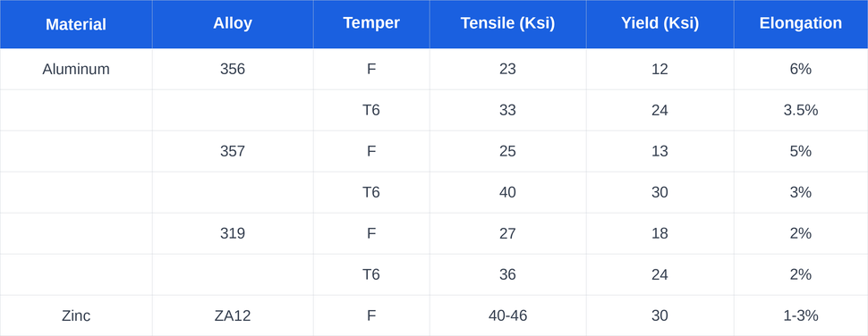Click the 3.5% elongation cell
868x336 pixels.
click(x=801, y=110)
